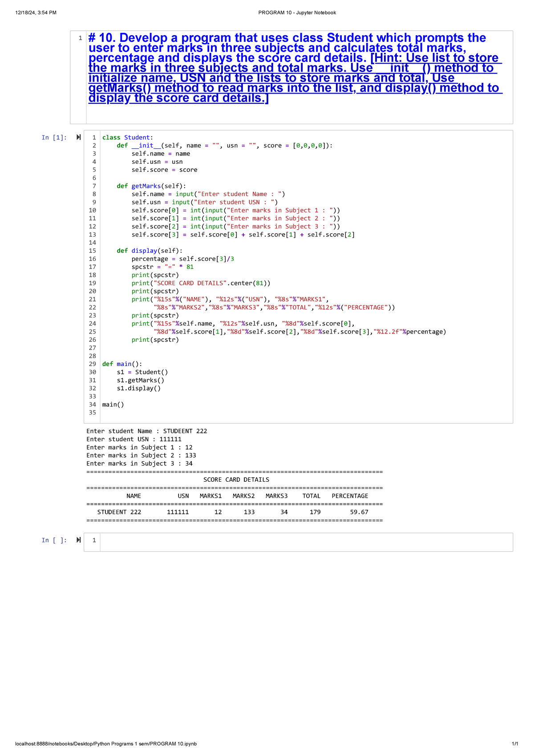Click the run icon beside In [1]
This screenshot has height=756, width=534.
(x=78, y=137)
